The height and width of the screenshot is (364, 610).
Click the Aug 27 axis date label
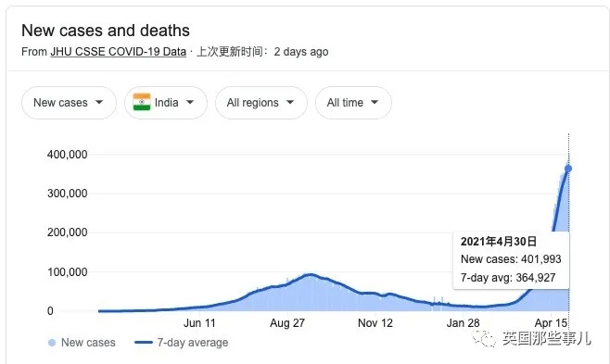[287, 323]
